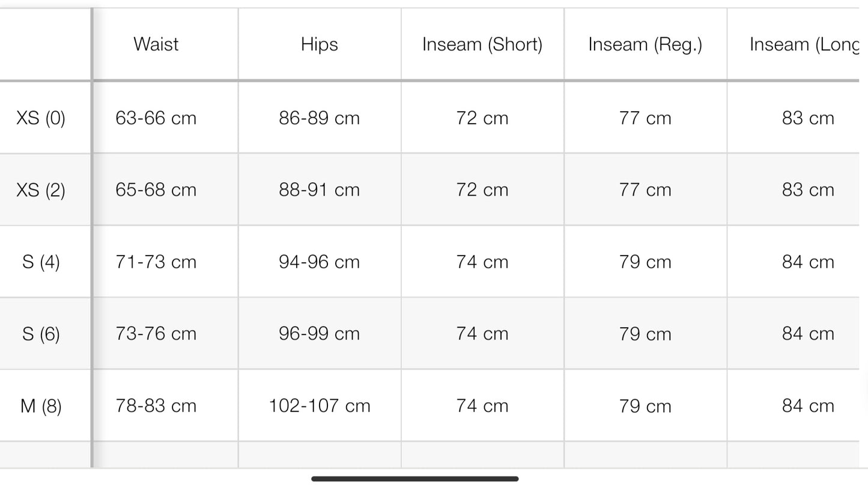This screenshot has height=485, width=868.
Task: Click the 65-68 cm waist cell
Action: coord(156,190)
